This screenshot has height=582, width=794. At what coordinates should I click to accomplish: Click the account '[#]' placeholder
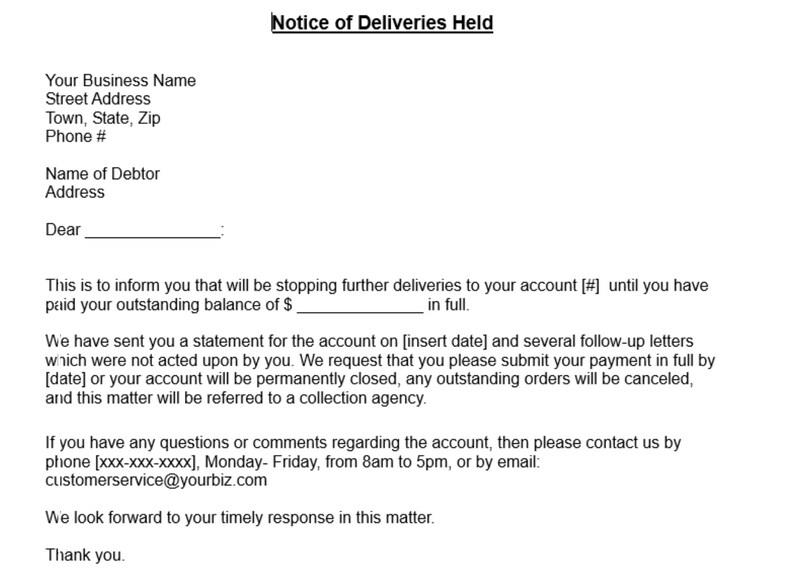(x=590, y=286)
